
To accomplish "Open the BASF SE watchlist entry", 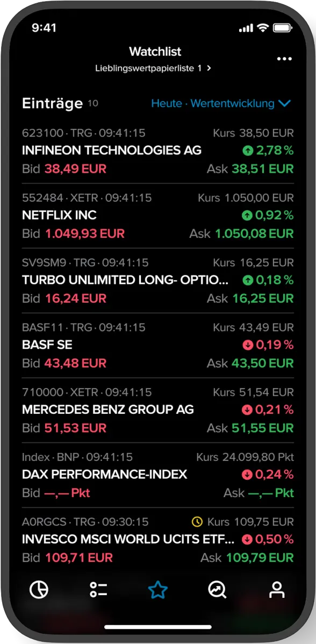I will 158,345.
